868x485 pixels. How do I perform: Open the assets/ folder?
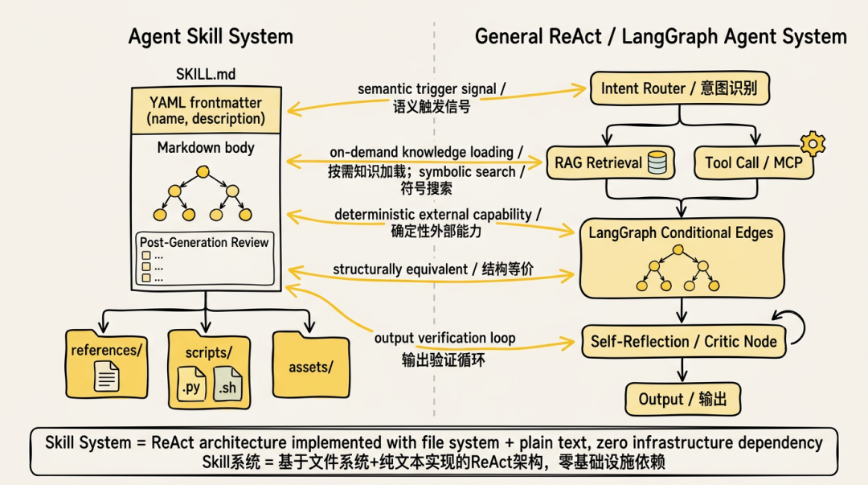pos(311,364)
